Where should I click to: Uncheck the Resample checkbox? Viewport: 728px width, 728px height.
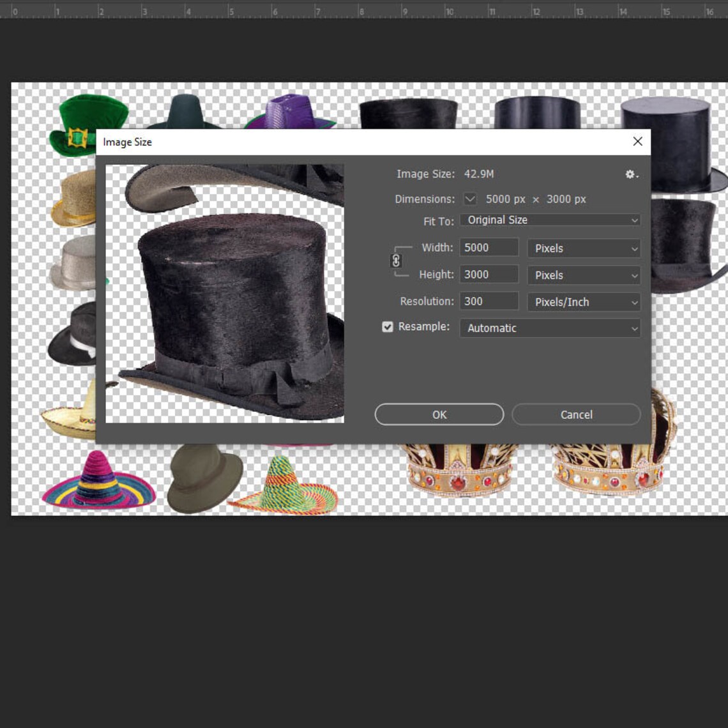tap(387, 326)
